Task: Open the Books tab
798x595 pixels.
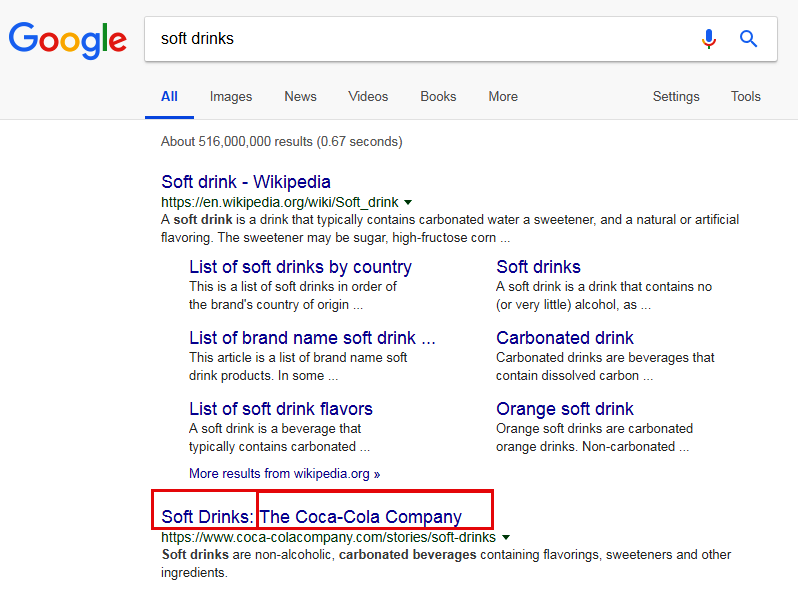Action: 438,97
